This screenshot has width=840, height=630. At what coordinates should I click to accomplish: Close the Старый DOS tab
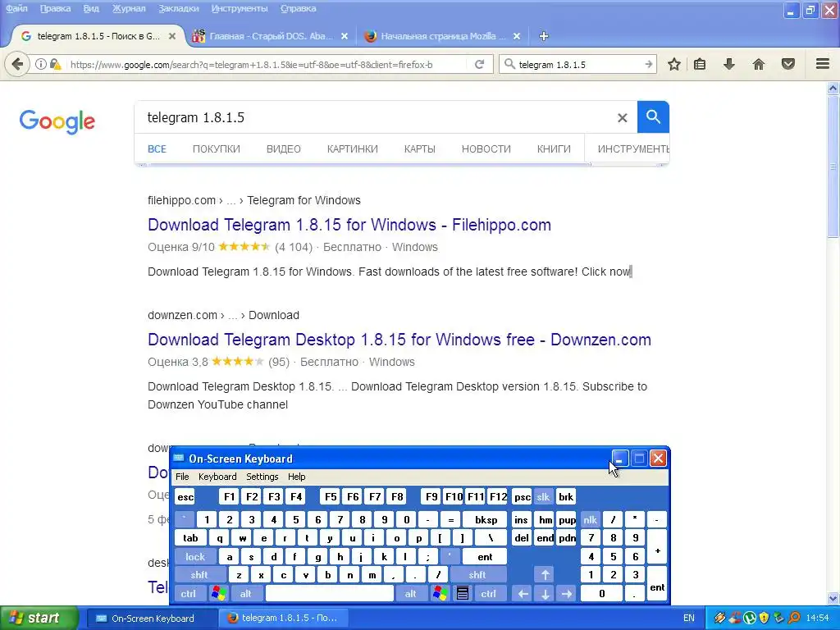[x=345, y=36]
